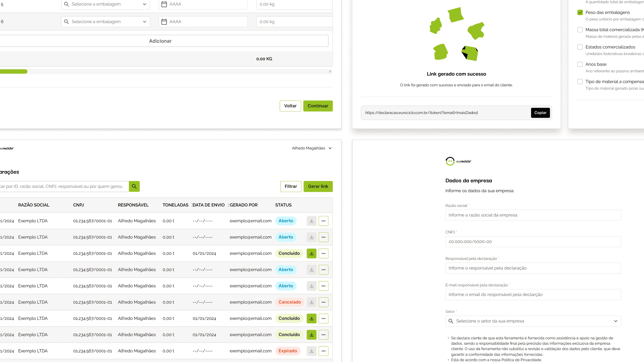Click the green search magnifier button
644x362 pixels.
click(x=134, y=186)
